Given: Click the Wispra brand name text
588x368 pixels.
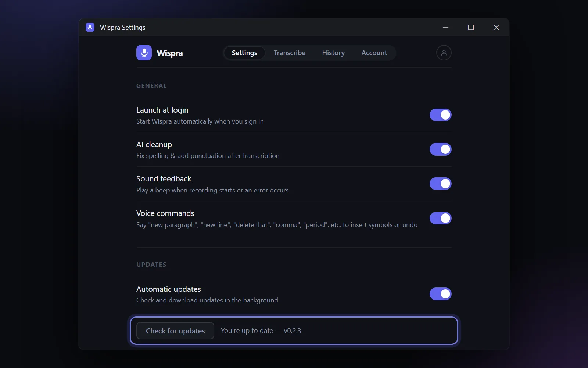Looking at the screenshot, I should 170,53.
